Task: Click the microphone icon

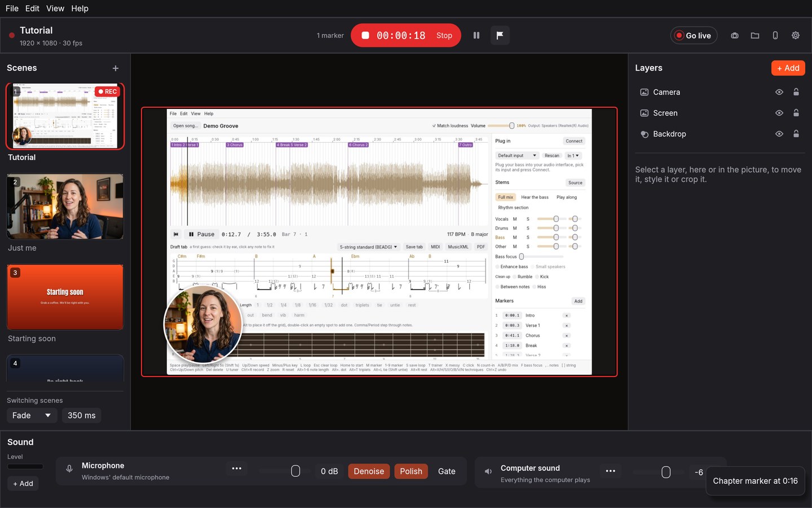Action: tap(69, 468)
